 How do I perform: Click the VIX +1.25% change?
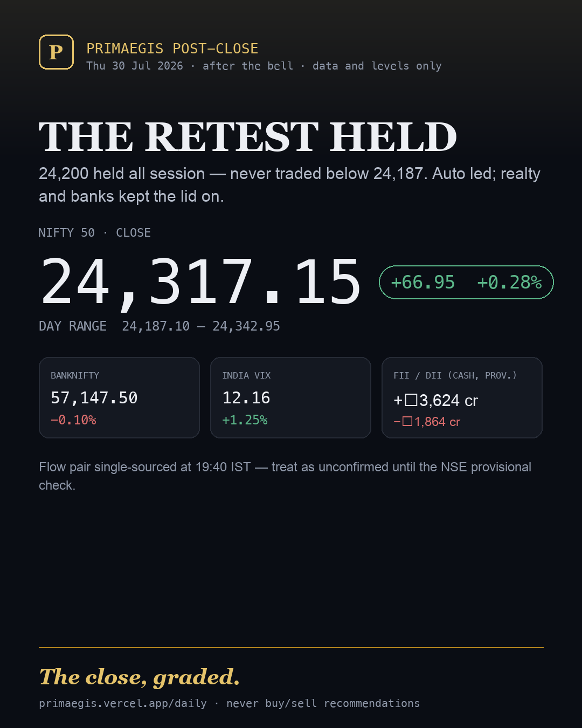245,420
